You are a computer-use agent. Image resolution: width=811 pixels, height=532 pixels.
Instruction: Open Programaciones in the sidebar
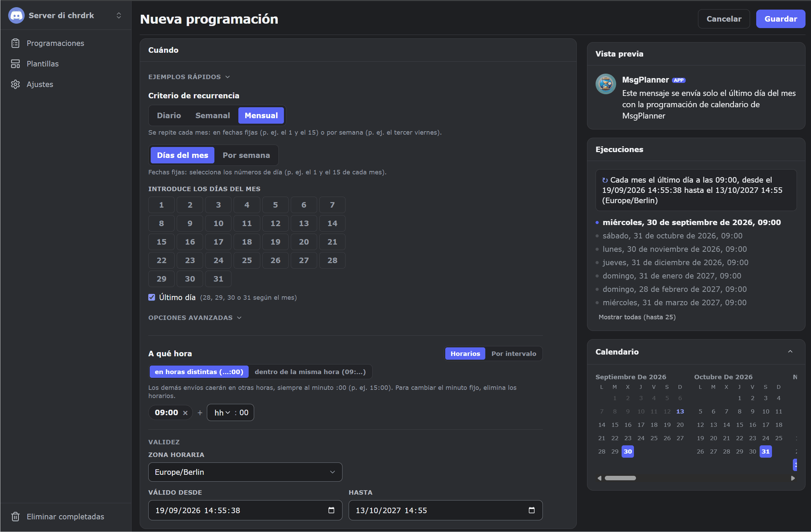point(66,43)
